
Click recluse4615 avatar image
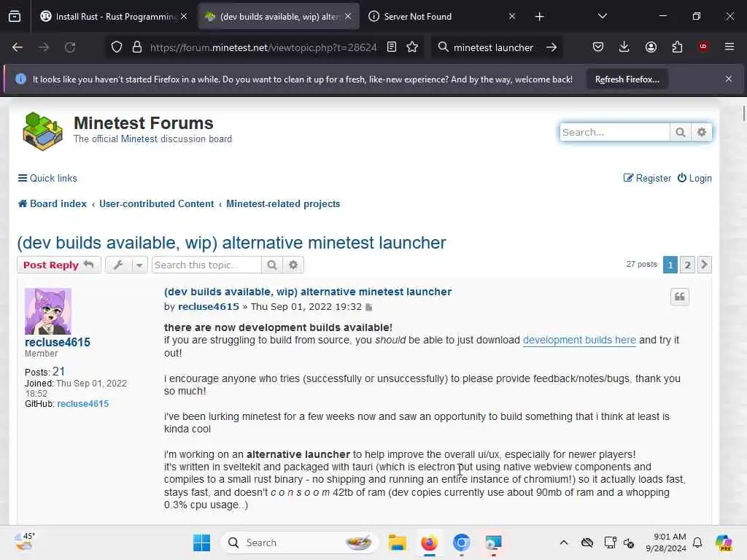point(48,311)
